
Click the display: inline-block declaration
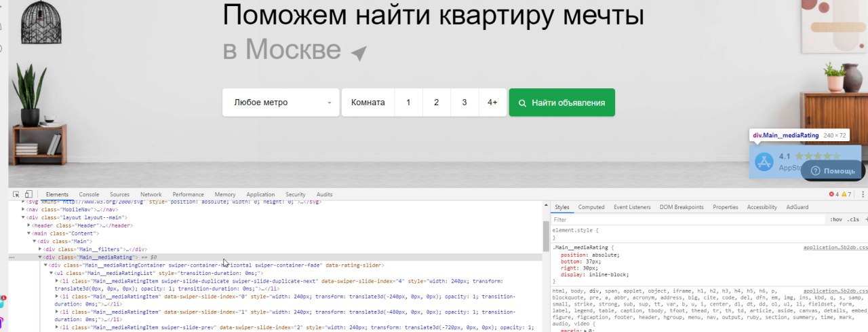tap(594, 276)
